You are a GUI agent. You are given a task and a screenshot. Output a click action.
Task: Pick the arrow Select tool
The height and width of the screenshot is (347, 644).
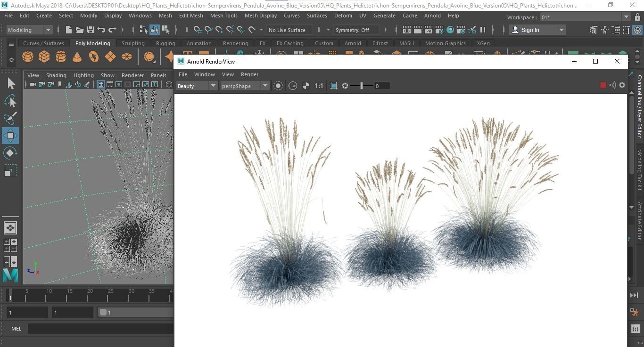tap(11, 84)
